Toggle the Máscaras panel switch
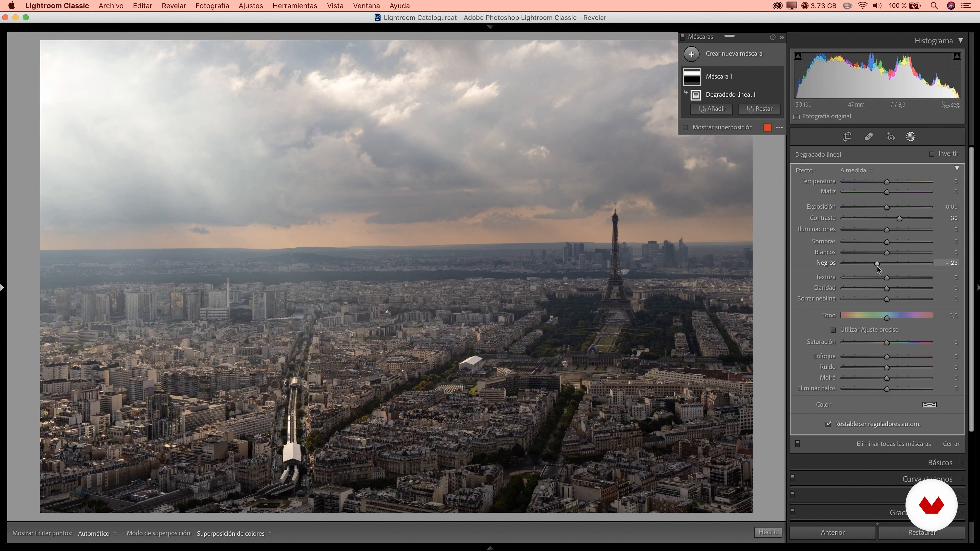 682,37
